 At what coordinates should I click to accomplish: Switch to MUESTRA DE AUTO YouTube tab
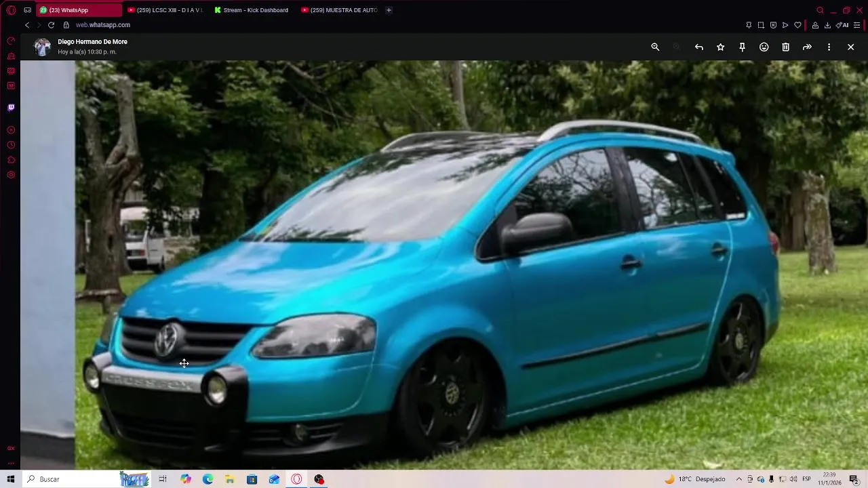click(339, 10)
